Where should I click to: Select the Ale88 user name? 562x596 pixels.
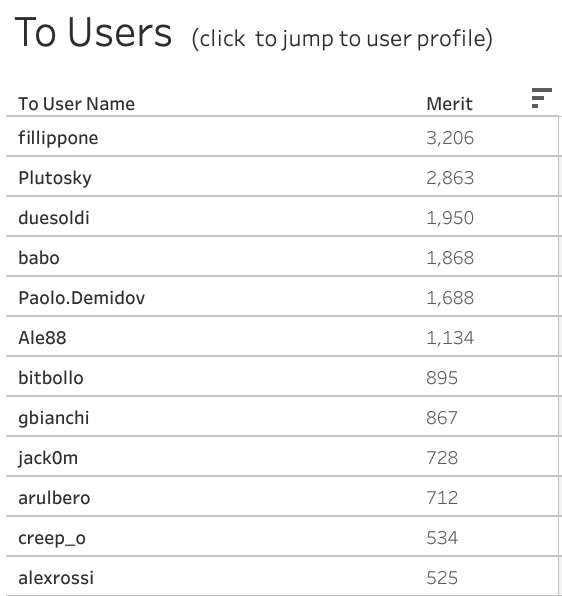(42, 338)
